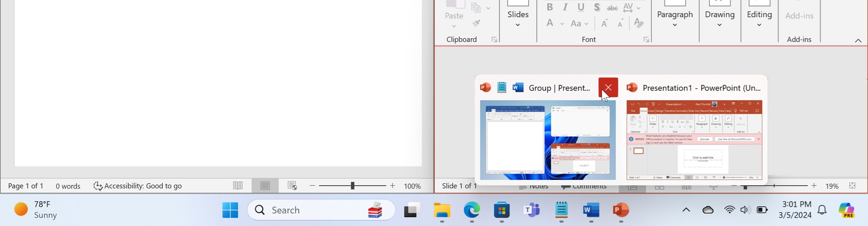Click Accessibility: Good to go status
The image size is (868, 226).
[x=138, y=186]
